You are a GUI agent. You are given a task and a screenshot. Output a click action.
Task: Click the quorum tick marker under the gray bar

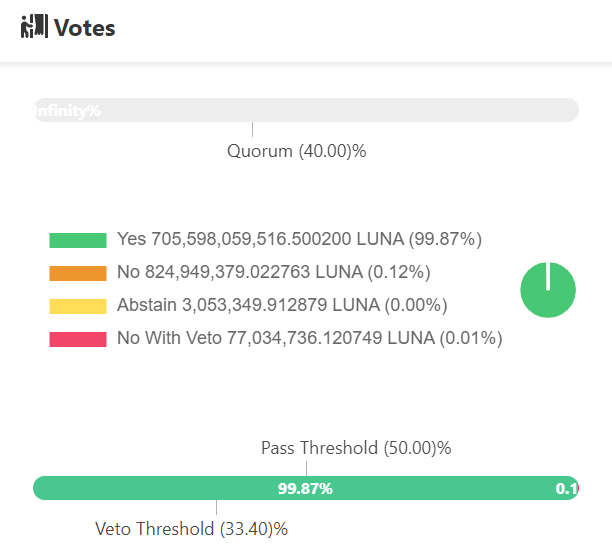pyautogui.click(x=252, y=130)
